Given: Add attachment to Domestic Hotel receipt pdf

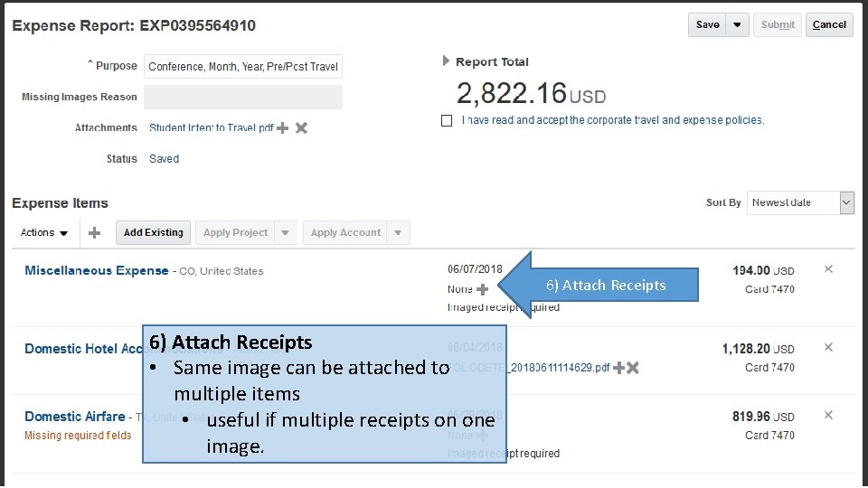Looking at the screenshot, I should click(x=618, y=368).
